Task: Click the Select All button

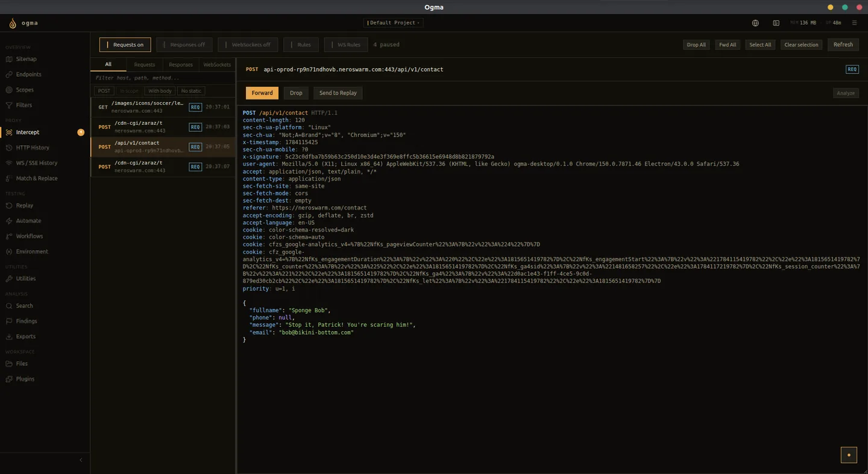Action: point(760,45)
